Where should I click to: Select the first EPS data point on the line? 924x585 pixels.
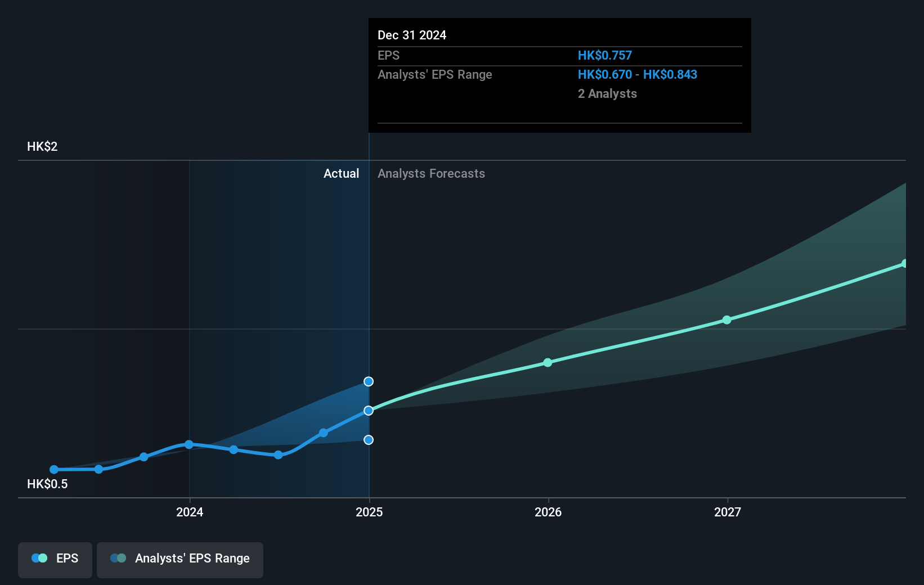(54, 469)
